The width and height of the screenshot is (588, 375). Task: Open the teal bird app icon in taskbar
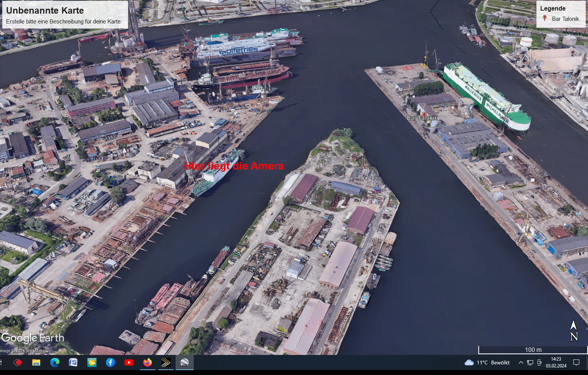[92, 363]
